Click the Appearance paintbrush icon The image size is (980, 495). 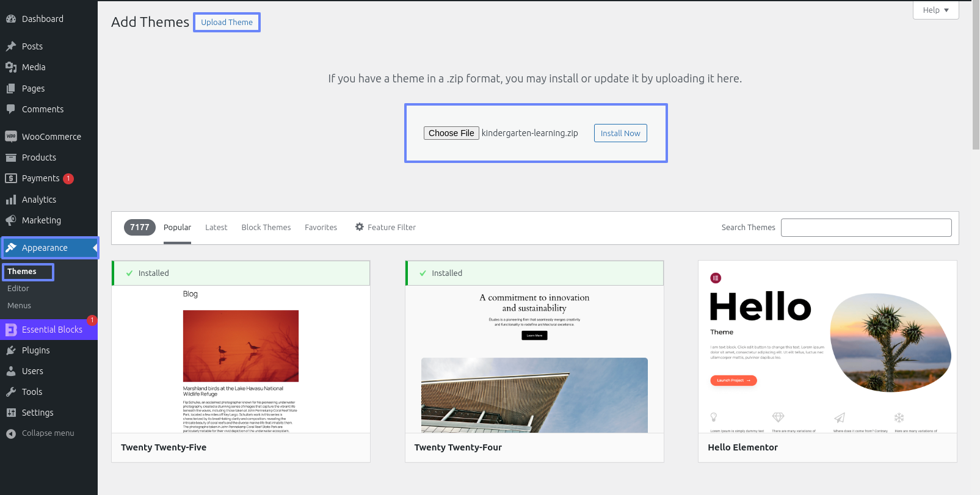(11, 248)
